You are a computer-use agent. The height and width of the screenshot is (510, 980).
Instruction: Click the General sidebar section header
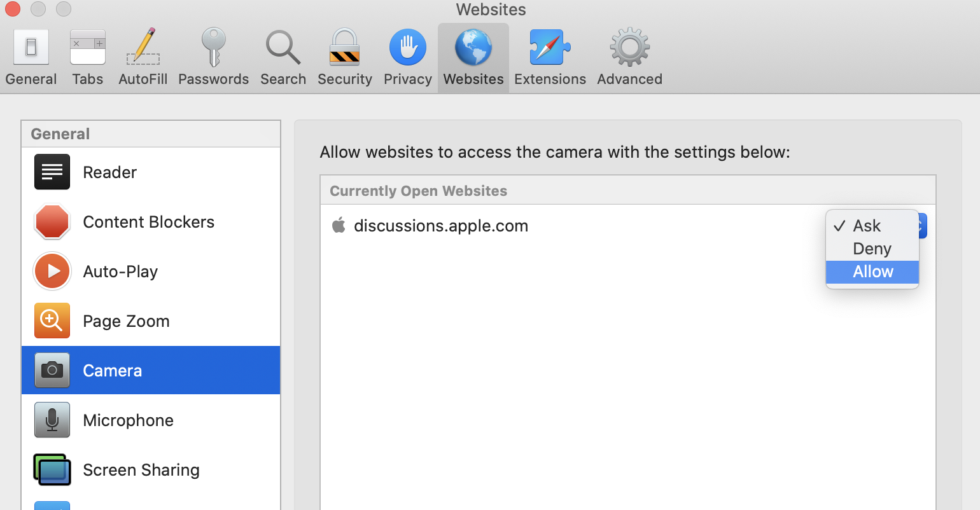coord(151,134)
